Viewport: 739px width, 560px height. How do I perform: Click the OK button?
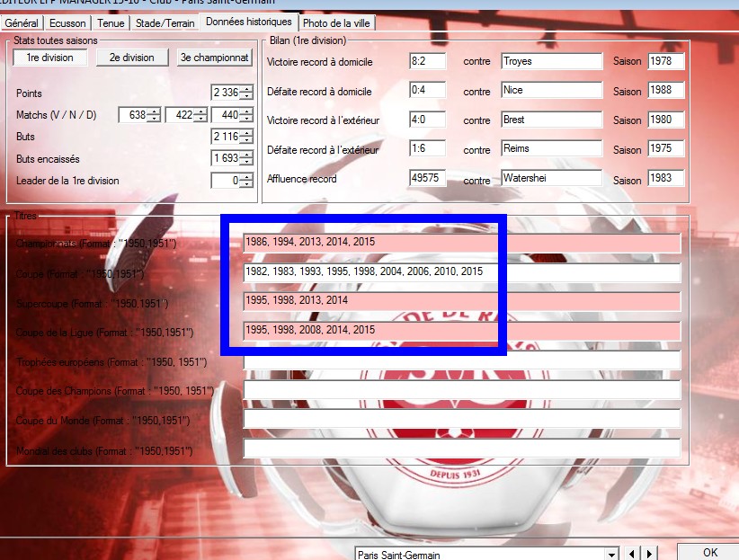click(x=709, y=553)
